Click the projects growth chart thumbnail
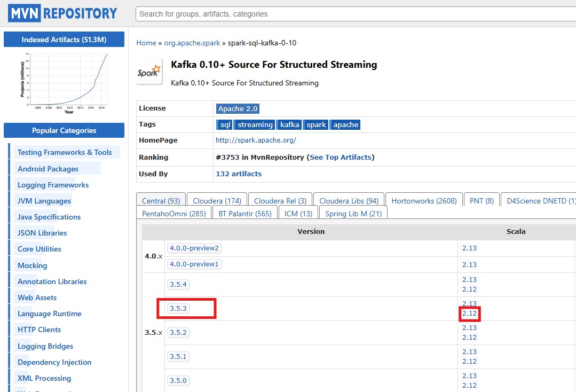 pos(64,83)
